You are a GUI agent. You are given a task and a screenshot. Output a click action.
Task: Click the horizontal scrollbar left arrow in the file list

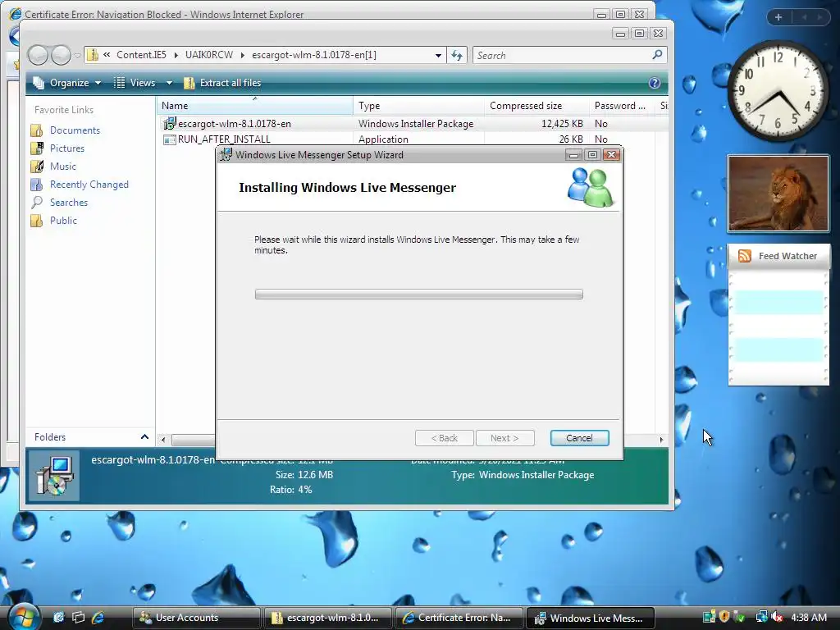click(x=163, y=440)
